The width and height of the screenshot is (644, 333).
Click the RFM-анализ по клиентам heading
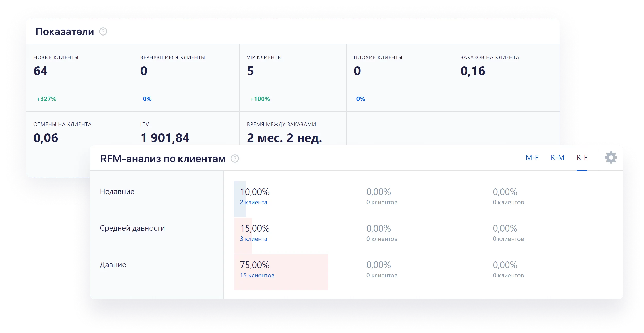point(163,159)
